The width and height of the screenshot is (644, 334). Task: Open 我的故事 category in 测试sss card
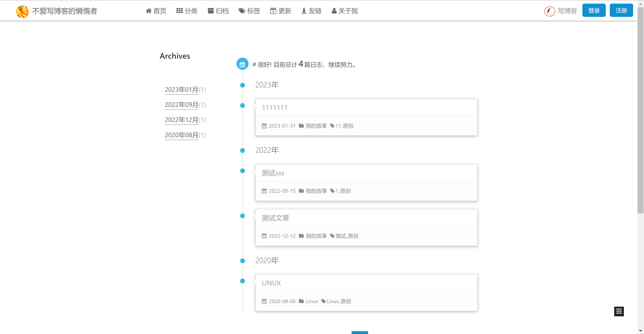pos(316,191)
